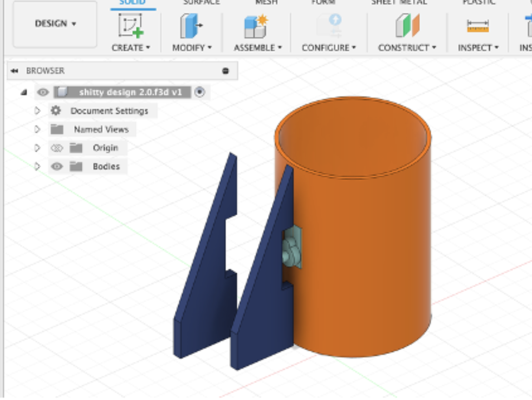This screenshot has height=400, width=532.
Task: Open the MODIFY dropdown menu
Action: [192, 48]
